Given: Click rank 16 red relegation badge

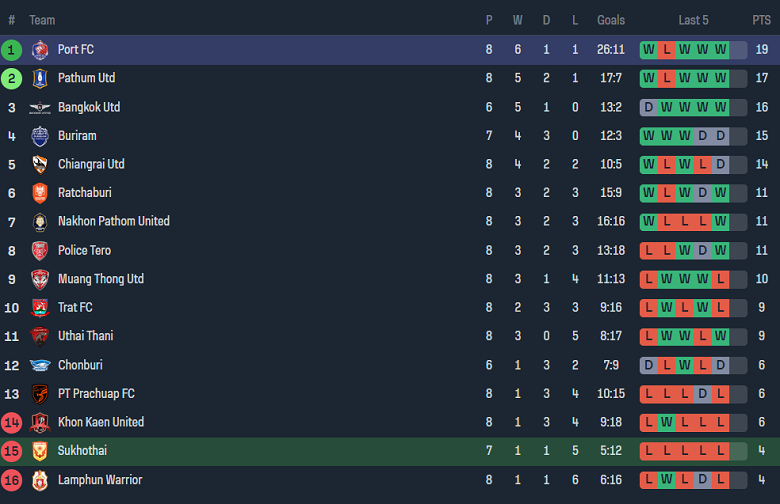Looking at the screenshot, I should 12,480.
